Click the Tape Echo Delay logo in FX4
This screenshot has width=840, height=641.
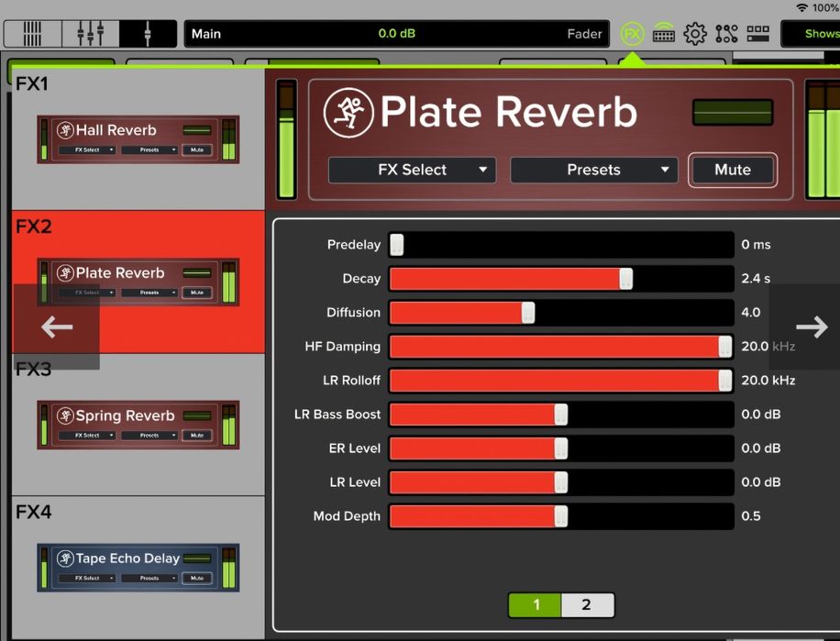click(65, 558)
